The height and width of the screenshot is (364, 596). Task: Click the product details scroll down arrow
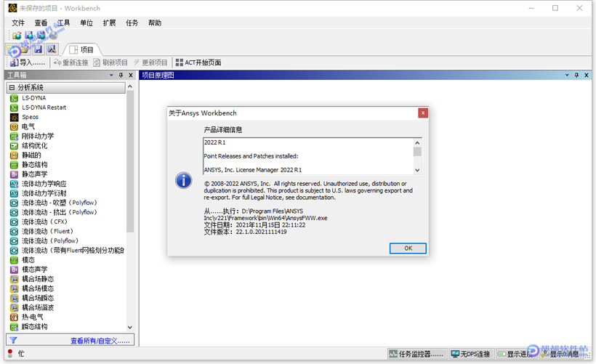(x=417, y=170)
